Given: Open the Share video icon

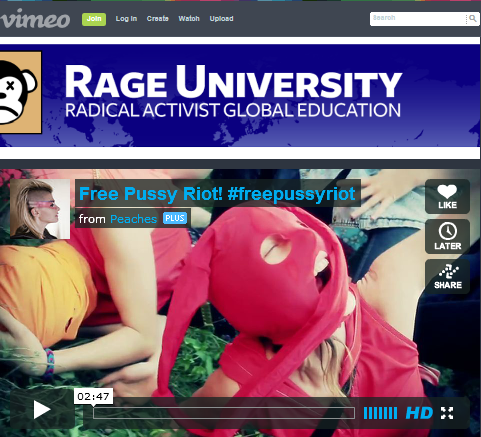Looking at the screenshot, I should point(447,276).
